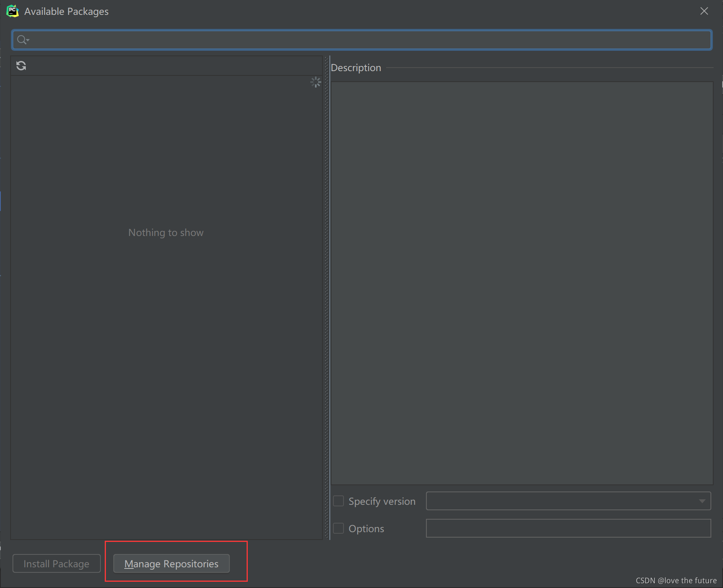Click the reload packages list icon

pyautogui.click(x=21, y=66)
